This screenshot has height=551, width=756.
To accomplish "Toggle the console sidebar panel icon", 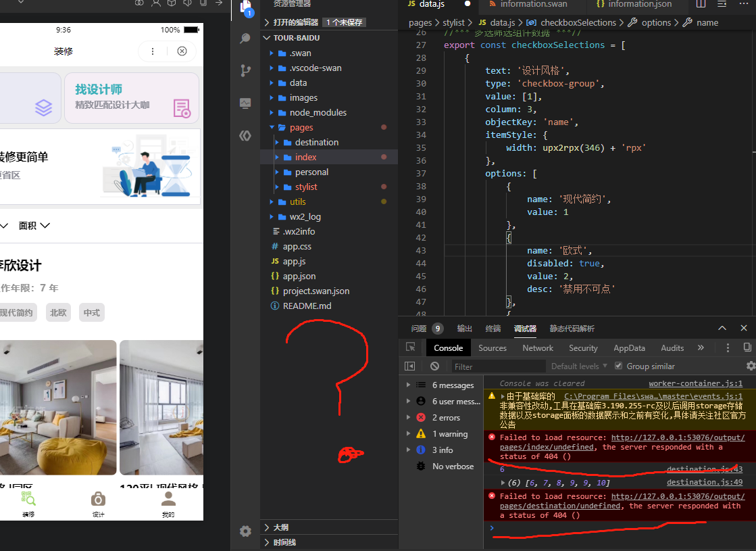I will tap(410, 366).
